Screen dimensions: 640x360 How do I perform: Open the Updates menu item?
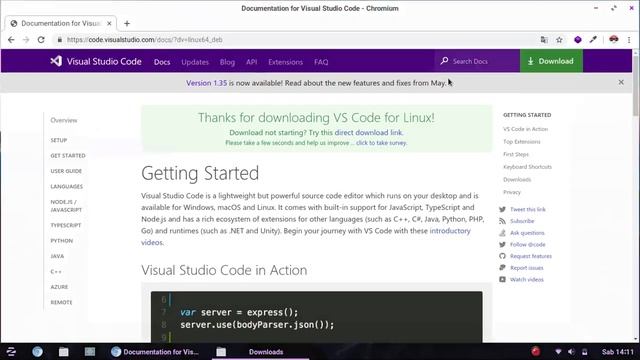(x=195, y=62)
